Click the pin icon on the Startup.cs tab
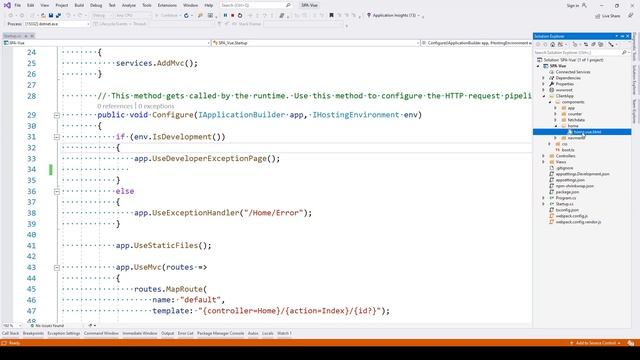Viewport: 640px width, 360px height. click(25, 36)
